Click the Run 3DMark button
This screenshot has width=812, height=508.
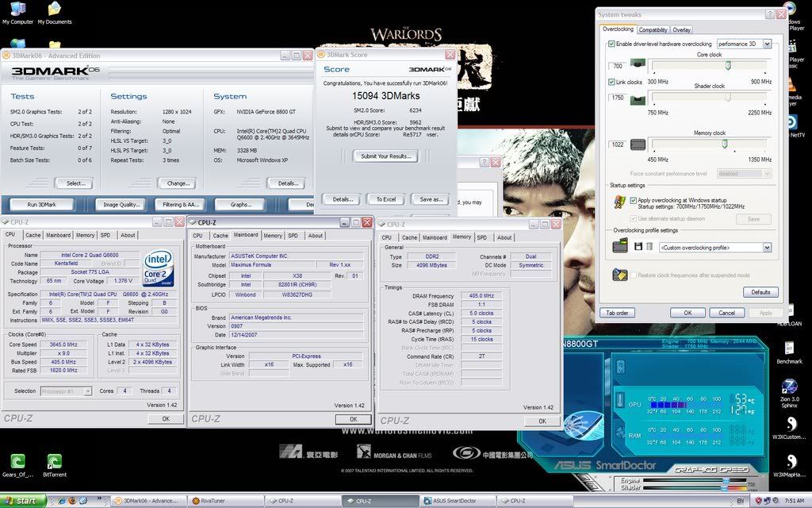[41, 205]
